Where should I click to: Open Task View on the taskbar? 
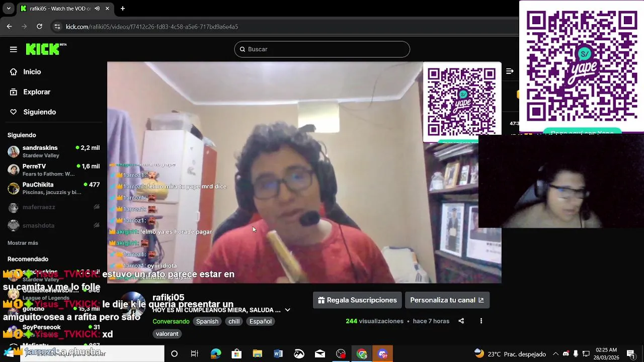195,354
